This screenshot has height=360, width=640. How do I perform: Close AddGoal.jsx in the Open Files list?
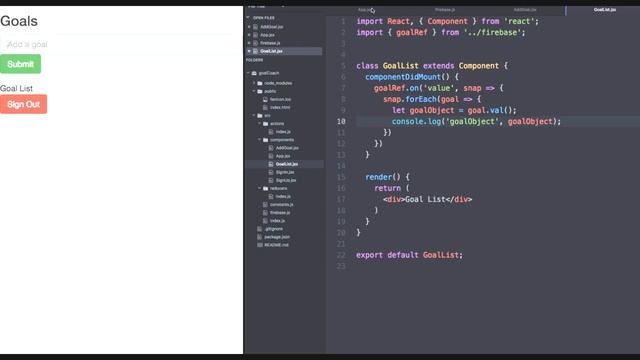[249, 27]
